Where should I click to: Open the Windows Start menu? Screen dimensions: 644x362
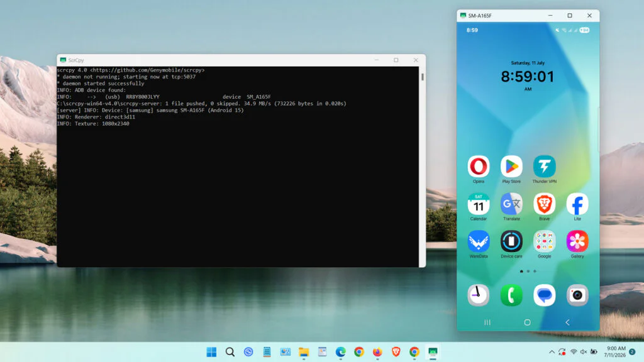211,352
